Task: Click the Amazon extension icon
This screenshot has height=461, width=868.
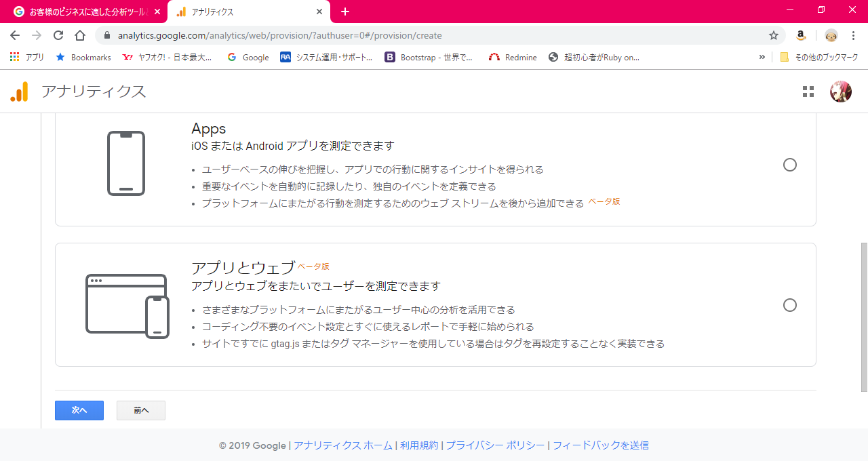Action: tap(801, 35)
